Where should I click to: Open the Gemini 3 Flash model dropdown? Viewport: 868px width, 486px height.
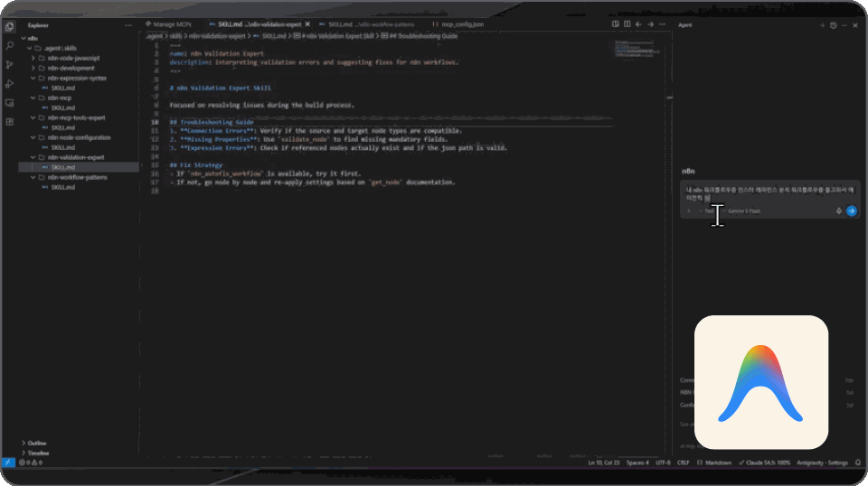point(741,211)
